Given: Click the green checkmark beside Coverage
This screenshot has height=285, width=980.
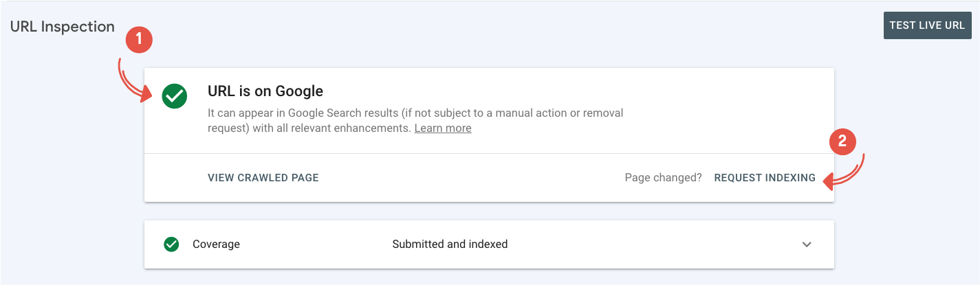Looking at the screenshot, I should [171, 244].
